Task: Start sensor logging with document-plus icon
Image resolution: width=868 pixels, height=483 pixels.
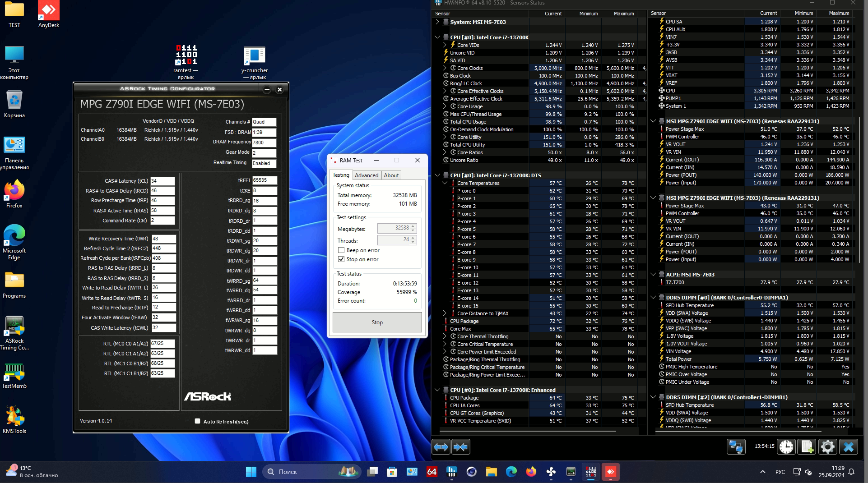Action: (807, 447)
